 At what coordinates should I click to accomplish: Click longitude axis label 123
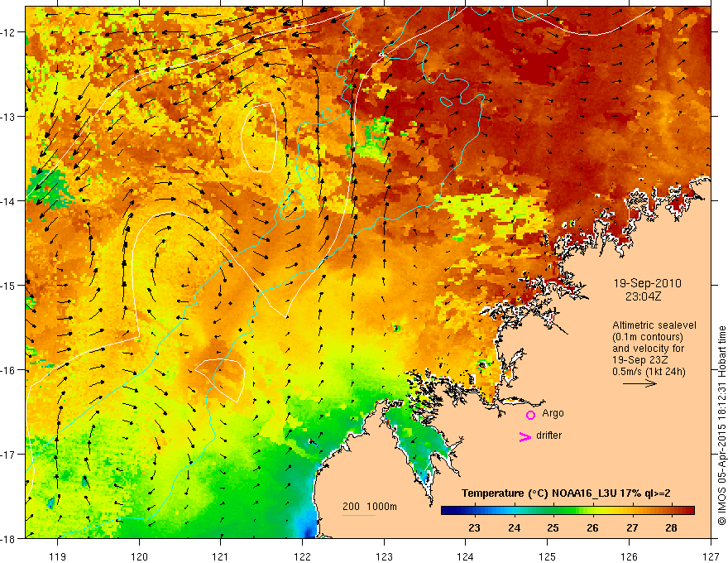[384, 556]
